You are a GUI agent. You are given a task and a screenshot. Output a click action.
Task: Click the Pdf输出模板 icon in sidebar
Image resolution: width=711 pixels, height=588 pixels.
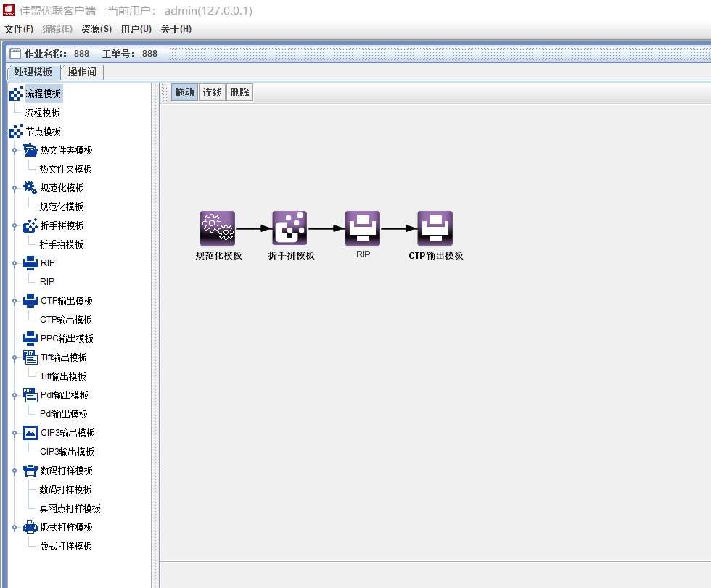[x=30, y=395]
